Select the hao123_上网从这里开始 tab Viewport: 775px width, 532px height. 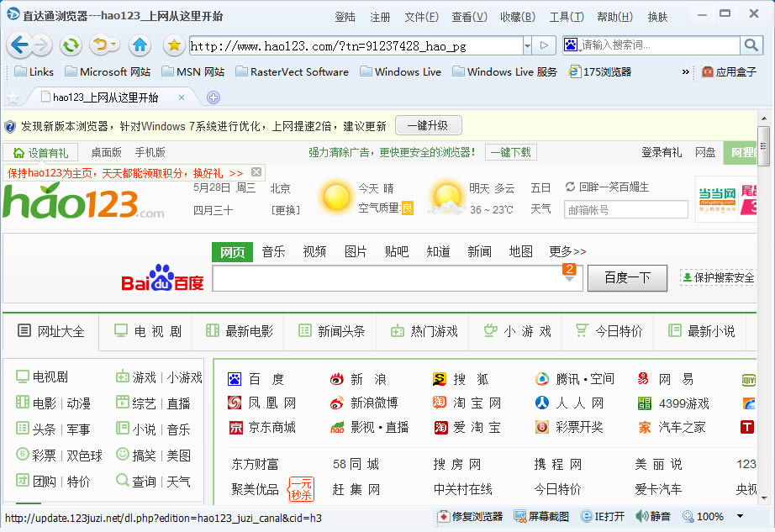click(x=105, y=97)
